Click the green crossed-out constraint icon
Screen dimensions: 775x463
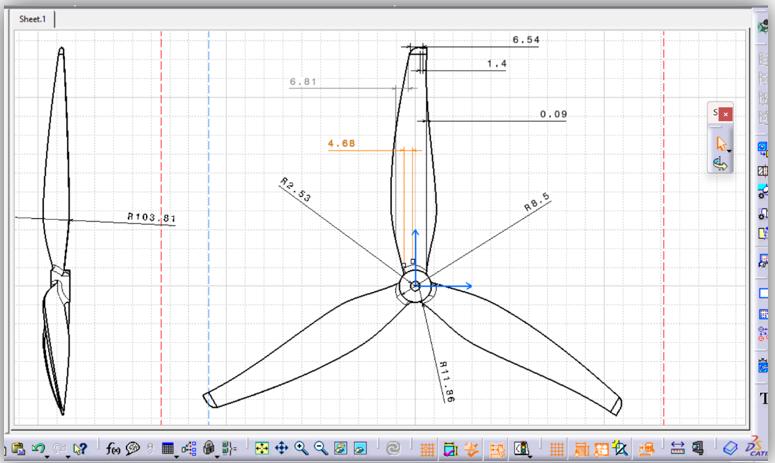(620, 448)
